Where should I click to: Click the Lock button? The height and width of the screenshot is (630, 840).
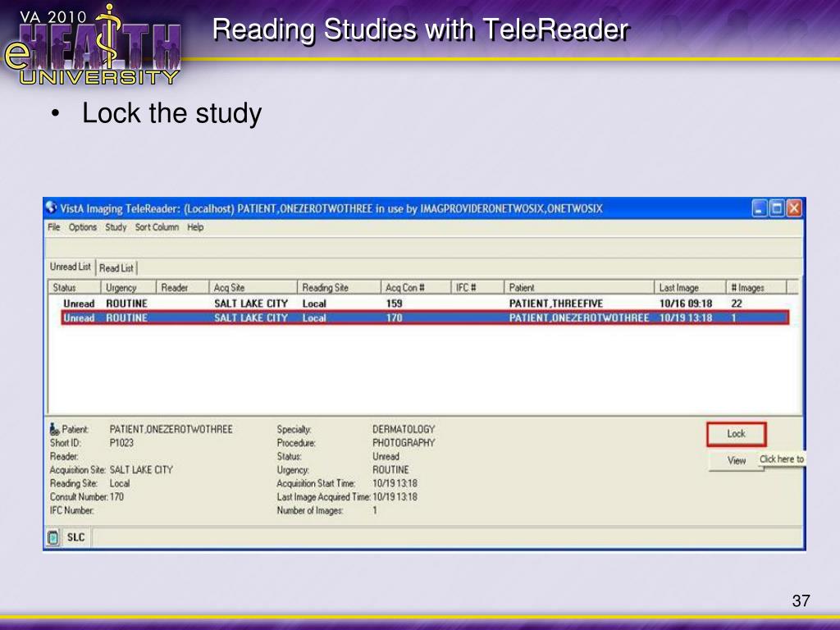pyautogui.click(x=736, y=434)
